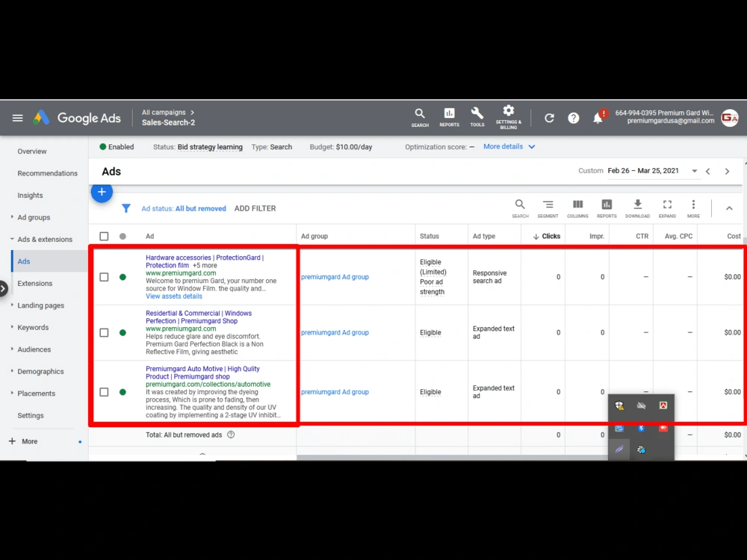Open table toolbar Reports icon
The height and width of the screenshot is (560, 747).
[x=607, y=208]
